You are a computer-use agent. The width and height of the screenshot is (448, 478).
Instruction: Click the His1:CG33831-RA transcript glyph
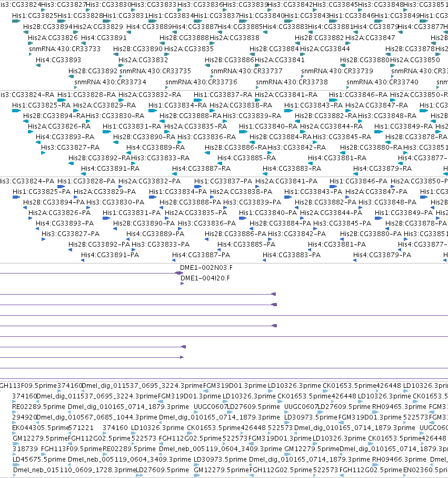tap(107, 132)
